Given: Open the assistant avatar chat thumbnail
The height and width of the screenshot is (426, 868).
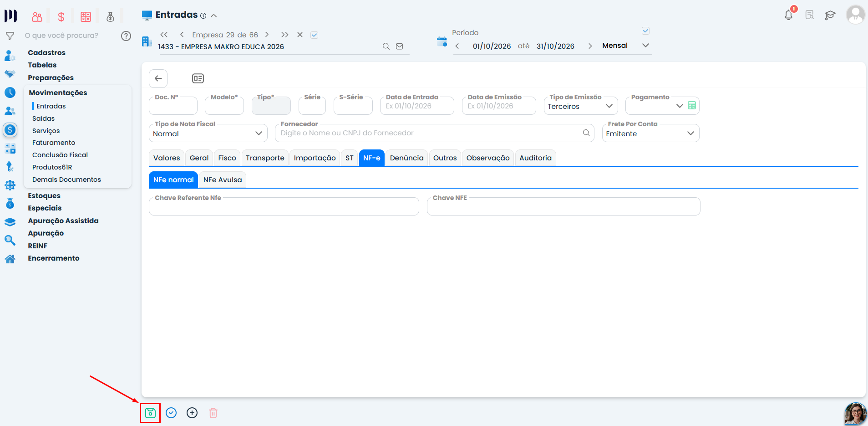Looking at the screenshot, I should pyautogui.click(x=855, y=414).
